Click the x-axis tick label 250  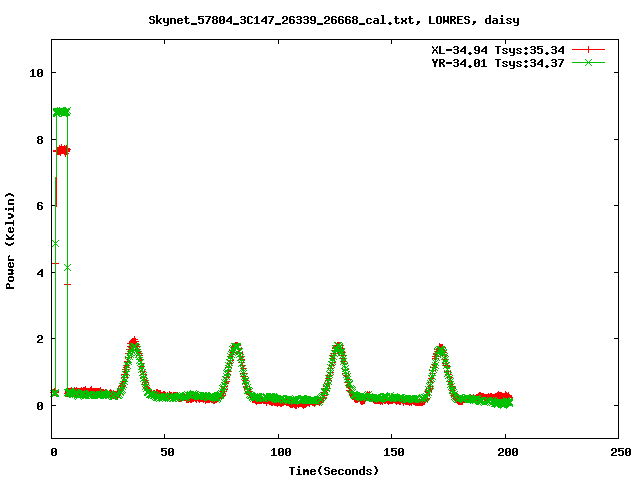(621, 452)
